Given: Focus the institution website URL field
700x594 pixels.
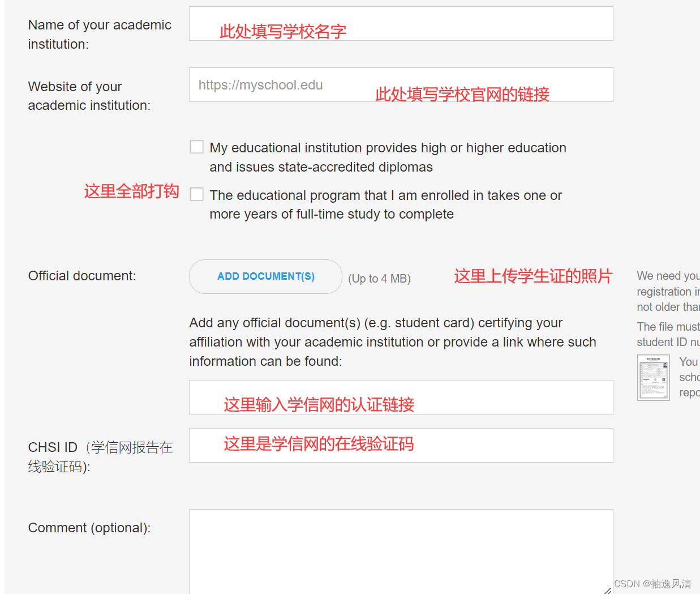Looking at the screenshot, I should pos(401,85).
